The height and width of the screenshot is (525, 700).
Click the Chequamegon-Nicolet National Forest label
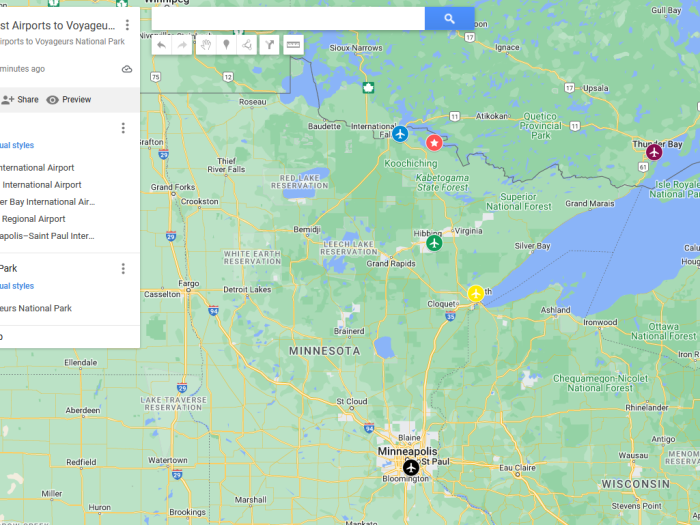600,383
